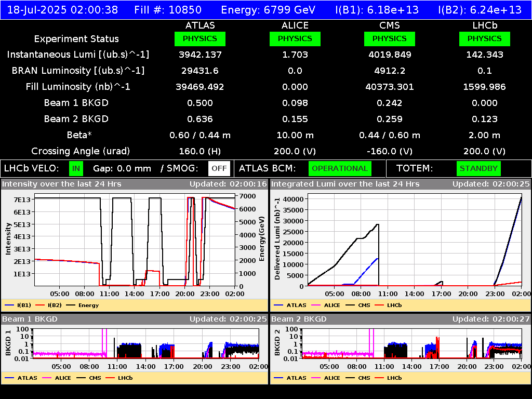This screenshot has width=532, height=399.
Task: Click CMS crossing angle -160.0 (V)
Action: pos(390,151)
